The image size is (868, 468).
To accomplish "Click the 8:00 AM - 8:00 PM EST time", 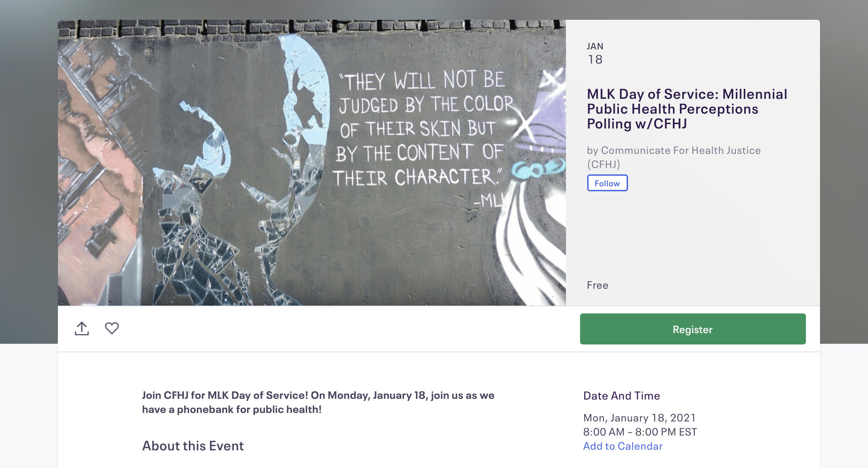I will (x=640, y=432).
